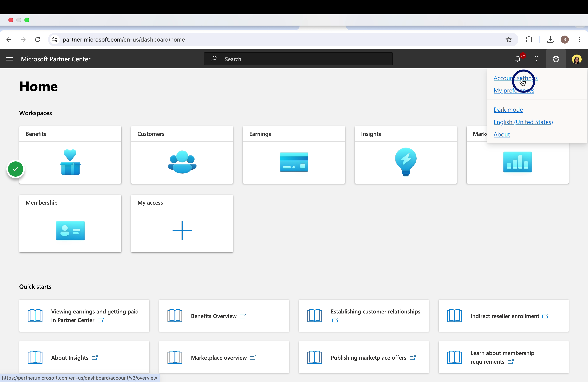
Task: Open the user profile avatar
Action: tap(577, 59)
